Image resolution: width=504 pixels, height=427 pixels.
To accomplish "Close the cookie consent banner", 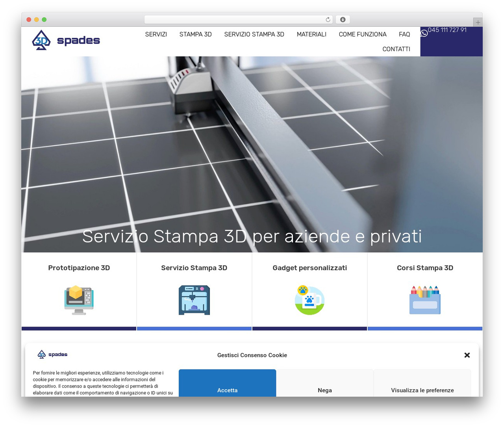I will 467,355.
